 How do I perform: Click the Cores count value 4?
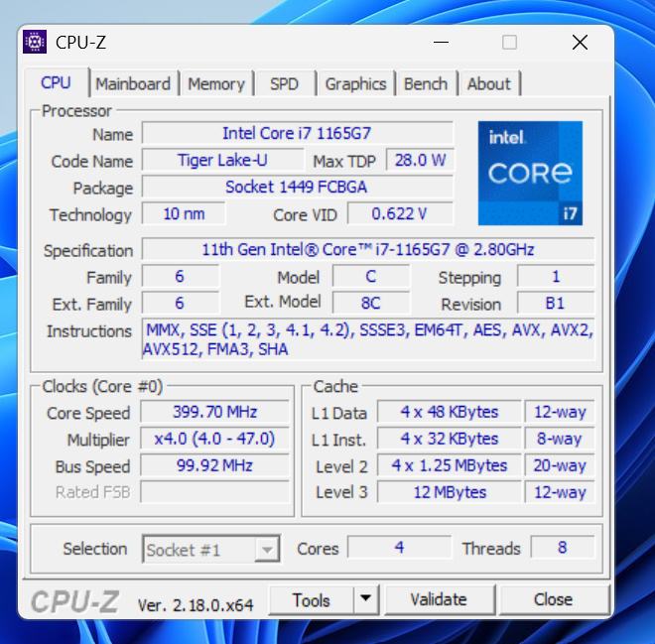(399, 547)
